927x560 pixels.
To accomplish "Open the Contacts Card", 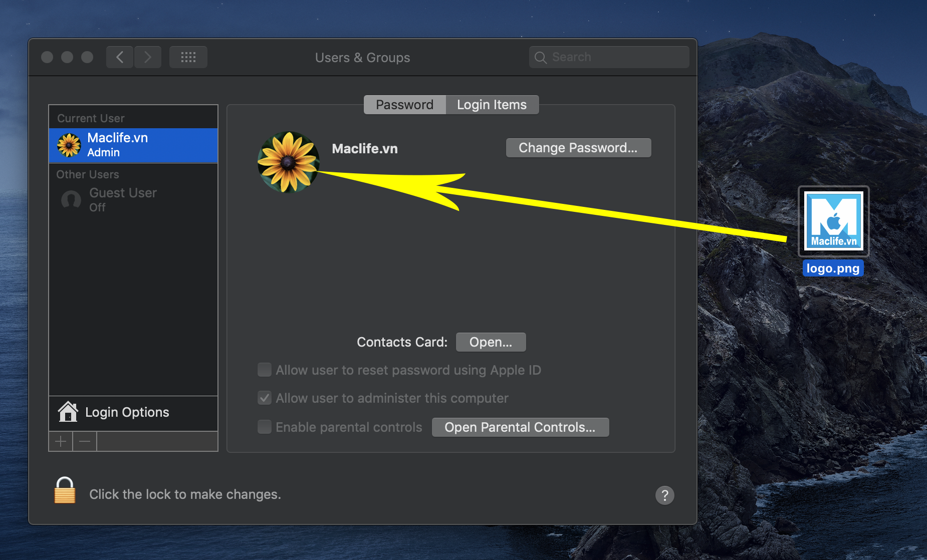I will click(x=490, y=342).
